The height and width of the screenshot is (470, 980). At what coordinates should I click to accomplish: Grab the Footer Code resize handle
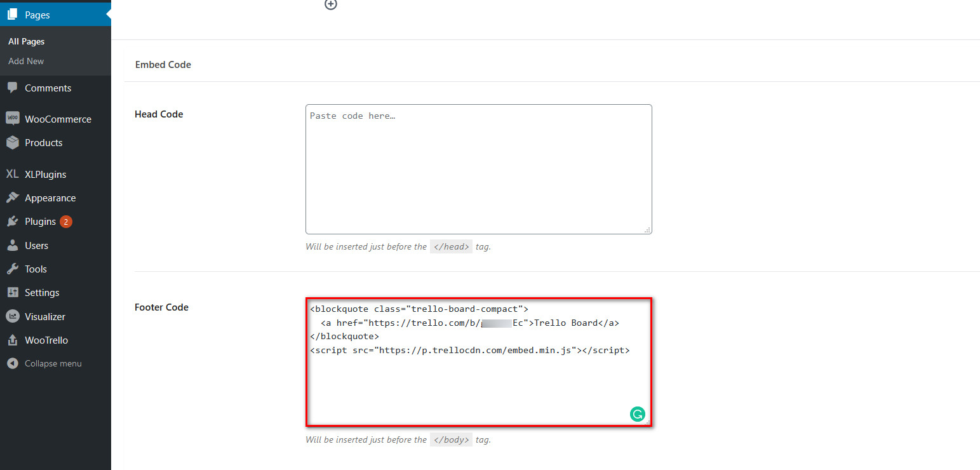point(648,422)
